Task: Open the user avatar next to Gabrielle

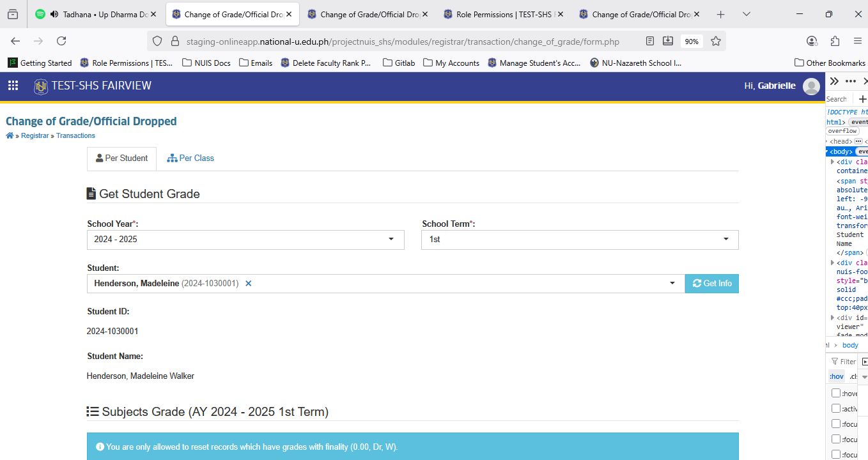Action: coord(811,86)
